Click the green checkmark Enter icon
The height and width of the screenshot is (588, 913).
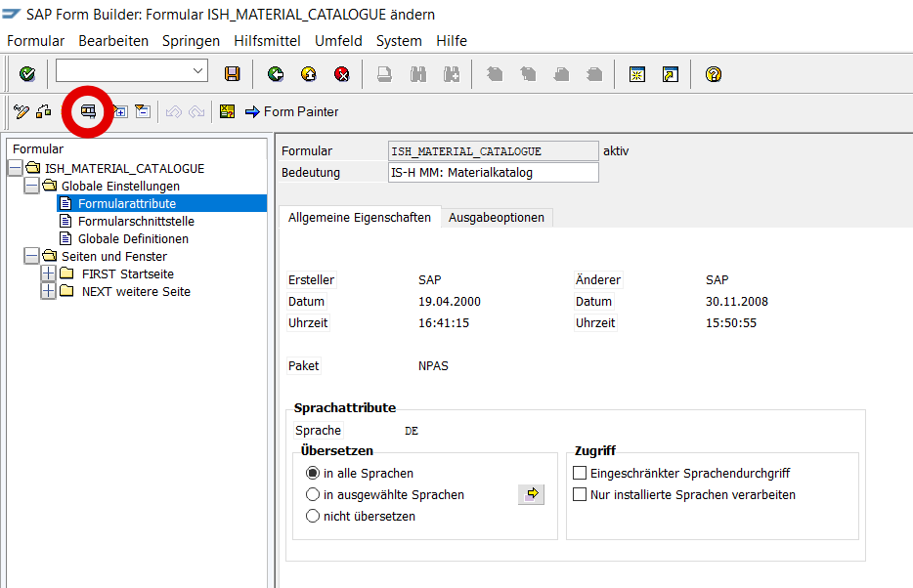coord(27,74)
